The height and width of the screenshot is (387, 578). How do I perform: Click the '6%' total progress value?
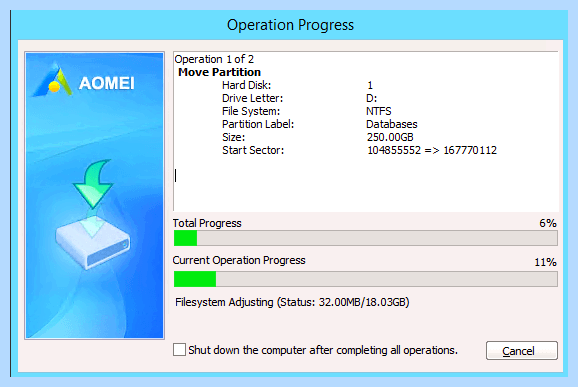click(548, 223)
